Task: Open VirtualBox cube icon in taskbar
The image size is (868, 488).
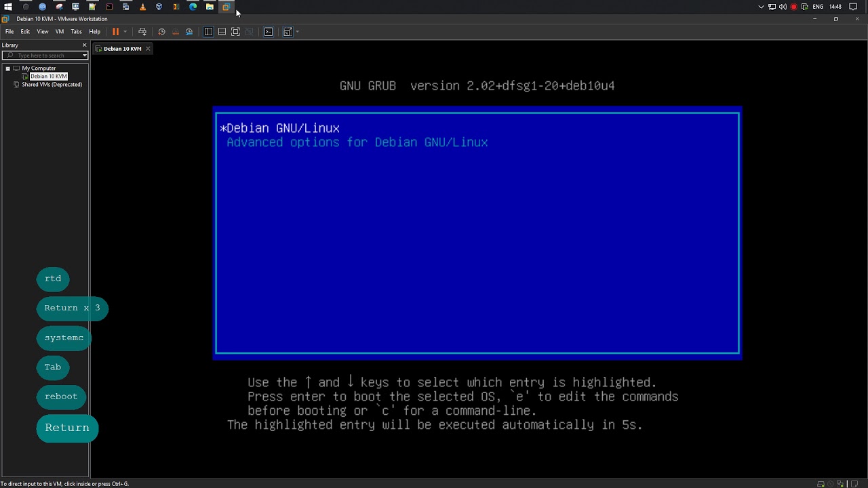Action: tap(159, 7)
